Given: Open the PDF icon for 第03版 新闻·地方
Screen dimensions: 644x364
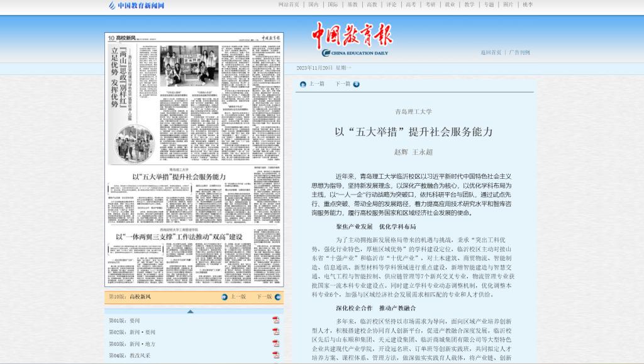Looking at the screenshot, I should 275,344.
